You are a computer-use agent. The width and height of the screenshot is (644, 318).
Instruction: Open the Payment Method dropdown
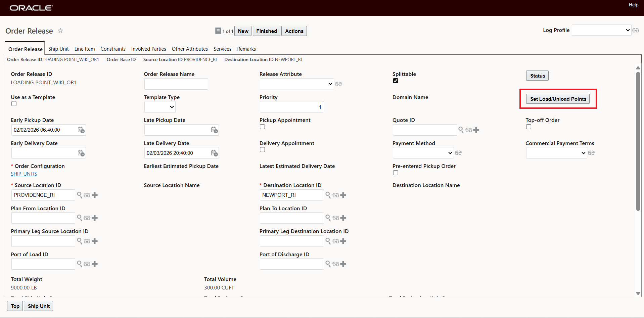point(423,153)
